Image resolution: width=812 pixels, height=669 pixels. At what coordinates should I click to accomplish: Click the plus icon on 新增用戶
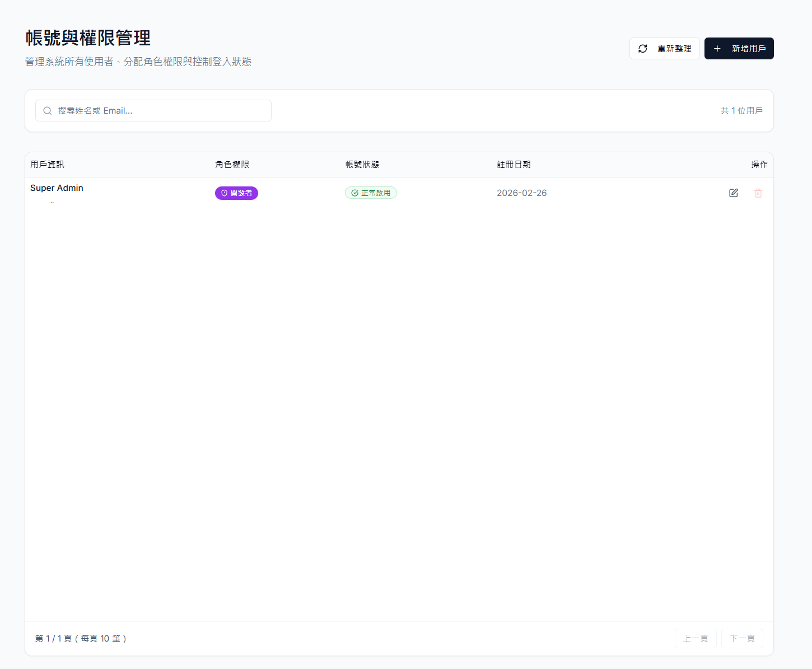pos(717,49)
